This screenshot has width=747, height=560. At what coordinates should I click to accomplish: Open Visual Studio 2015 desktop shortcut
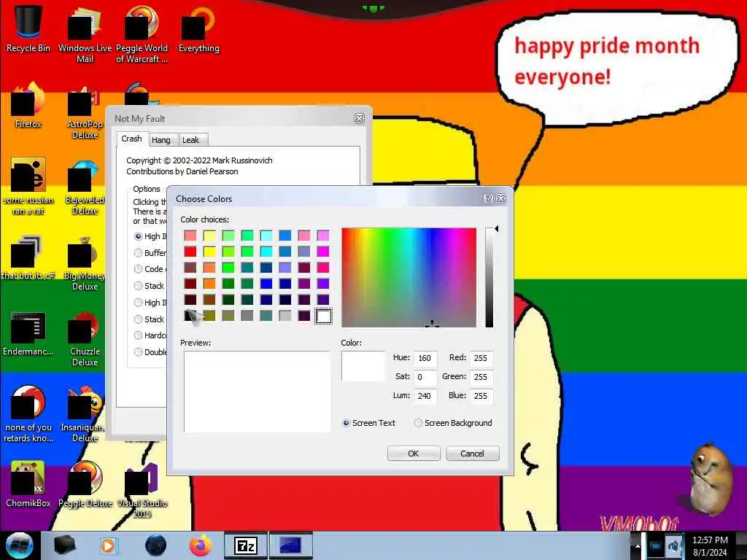142,491
